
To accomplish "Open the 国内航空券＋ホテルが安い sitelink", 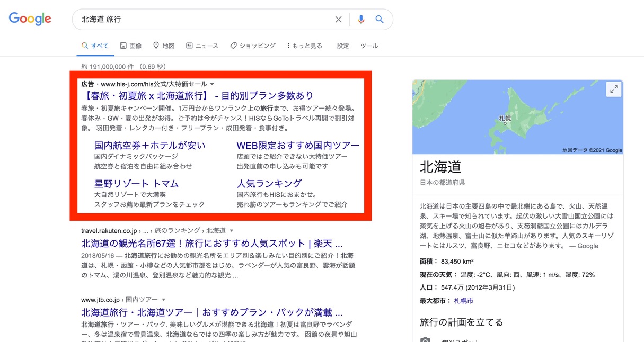I will (150, 146).
